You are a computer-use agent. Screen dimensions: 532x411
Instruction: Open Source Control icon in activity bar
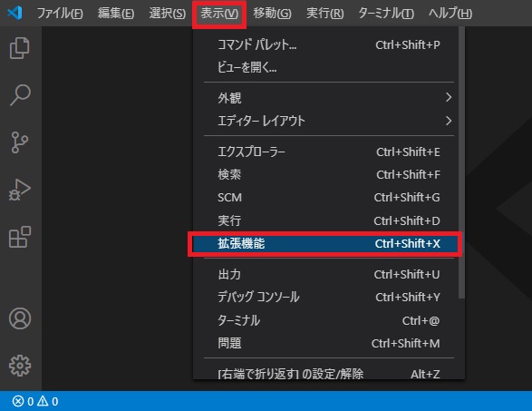coord(20,142)
